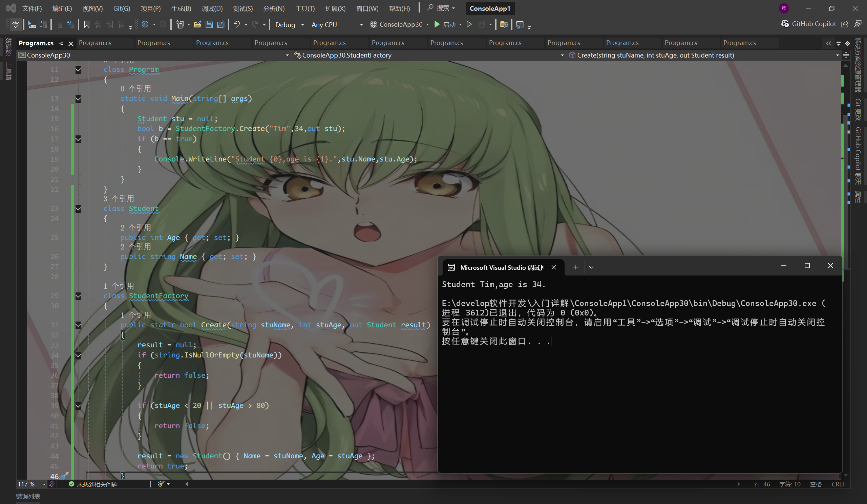Image resolution: width=867 pixels, height=504 pixels.
Task: Collapse the Main method block
Action: pos(78,99)
